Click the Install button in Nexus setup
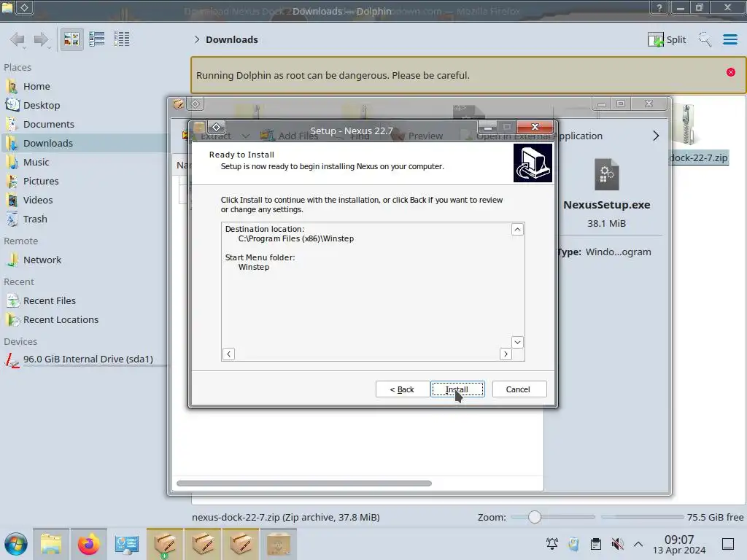 click(457, 389)
